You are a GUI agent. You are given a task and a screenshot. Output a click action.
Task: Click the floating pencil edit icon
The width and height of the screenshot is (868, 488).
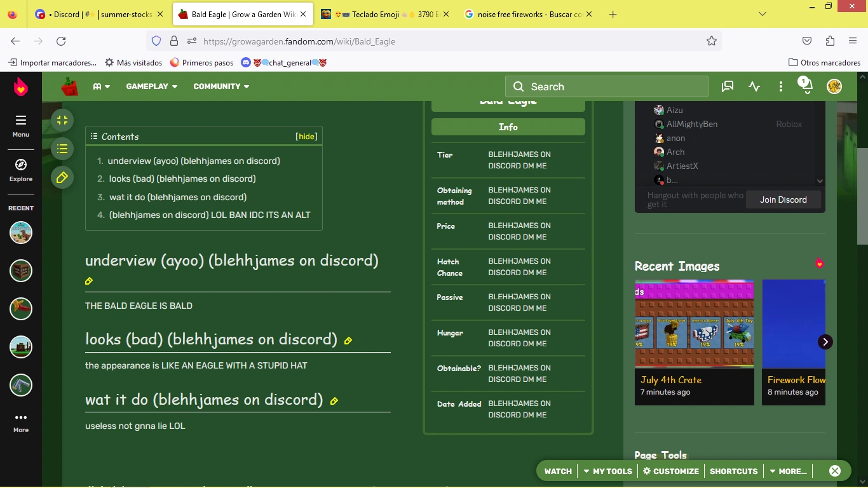click(x=62, y=177)
